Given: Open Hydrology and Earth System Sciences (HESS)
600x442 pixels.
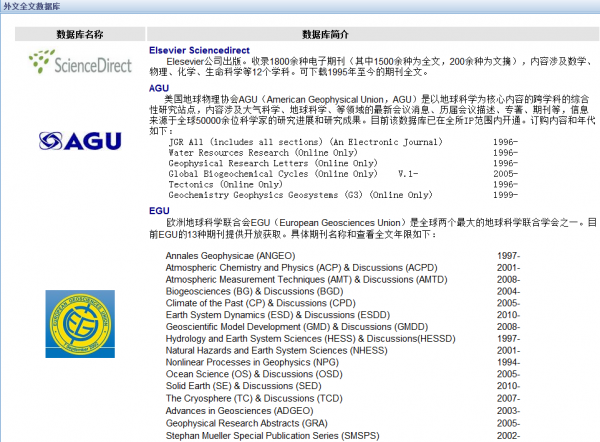Looking at the screenshot, I should click(311, 339).
